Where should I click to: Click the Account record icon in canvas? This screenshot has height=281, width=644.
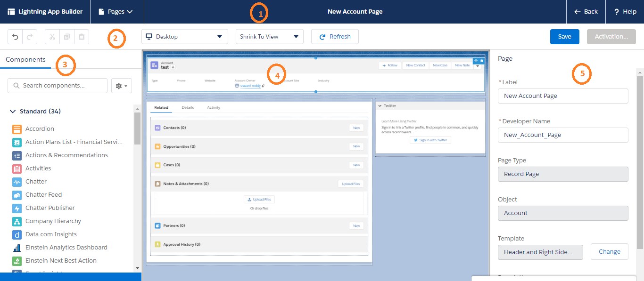154,65
